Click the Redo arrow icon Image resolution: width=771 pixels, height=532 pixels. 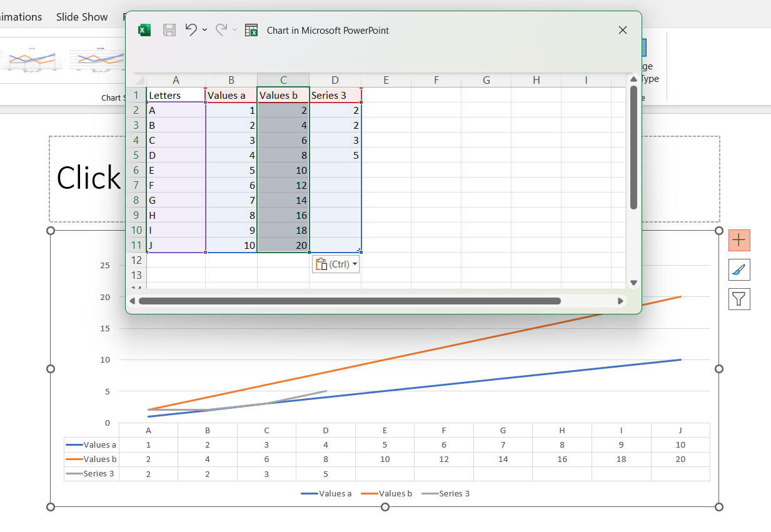[221, 29]
